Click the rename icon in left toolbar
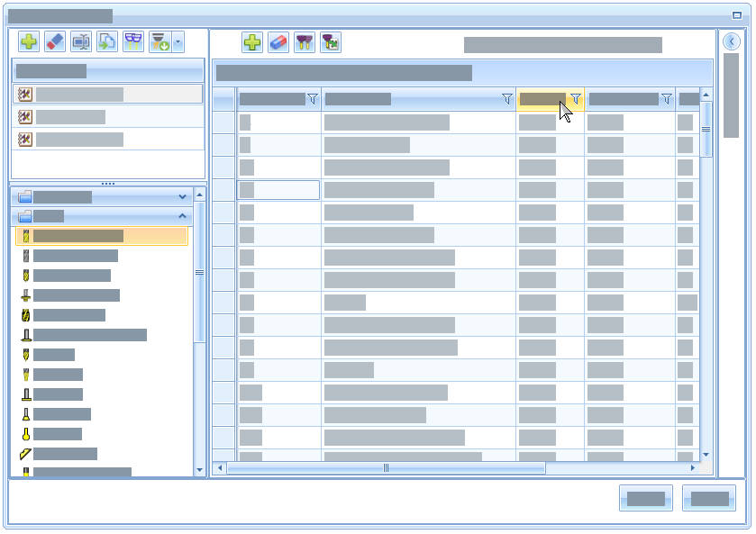 (x=81, y=41)
